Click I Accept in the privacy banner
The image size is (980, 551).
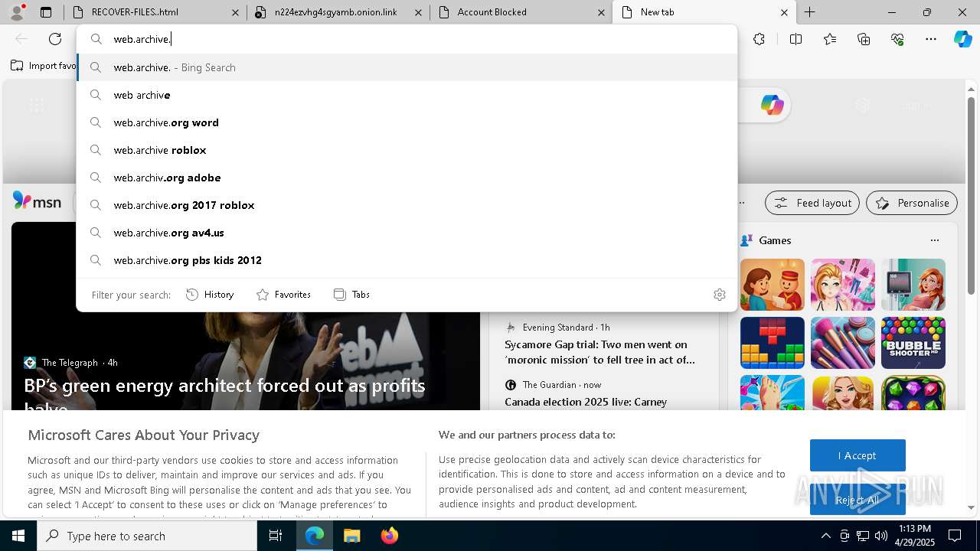click(x=857, y=455)
